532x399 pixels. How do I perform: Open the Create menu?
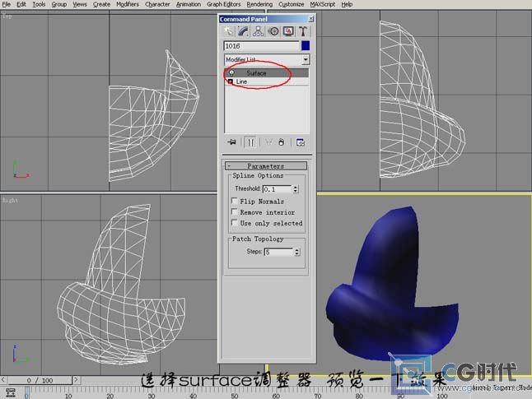(101, 4)
